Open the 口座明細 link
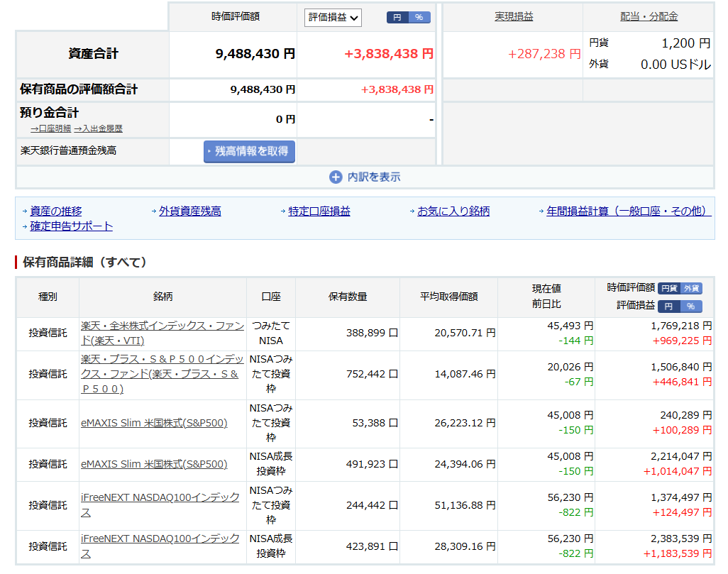Image resolution: width=728 pixels, height=574 pixels. (50, 128)
